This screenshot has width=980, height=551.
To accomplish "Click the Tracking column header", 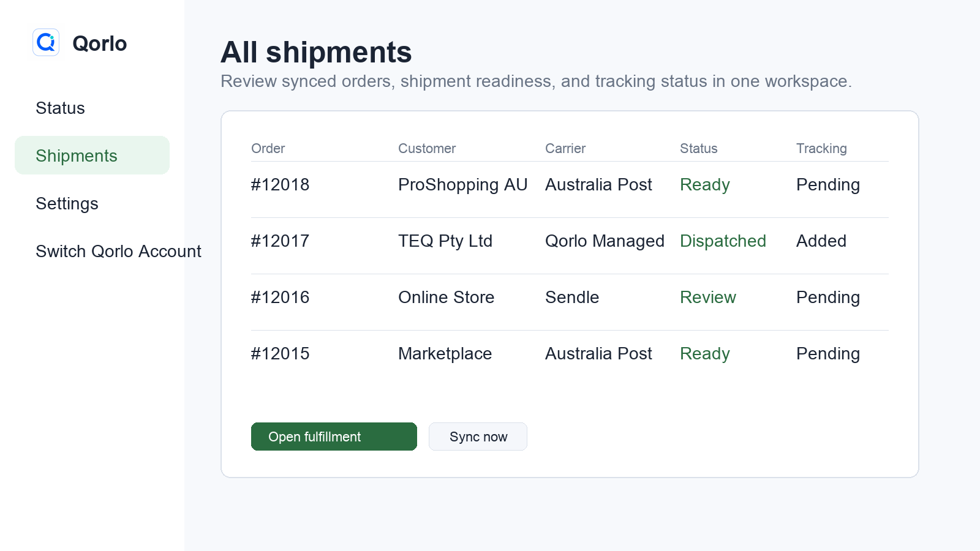I will pyautogui.click(x=821, y=149).
